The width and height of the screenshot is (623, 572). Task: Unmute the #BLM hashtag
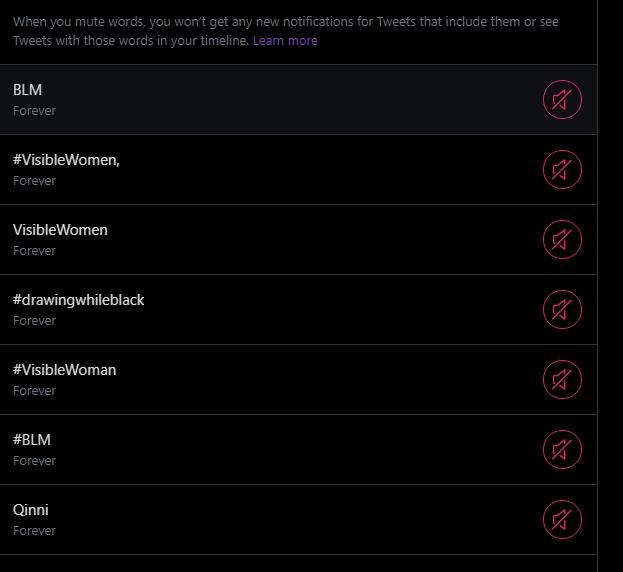coord(562,449)
